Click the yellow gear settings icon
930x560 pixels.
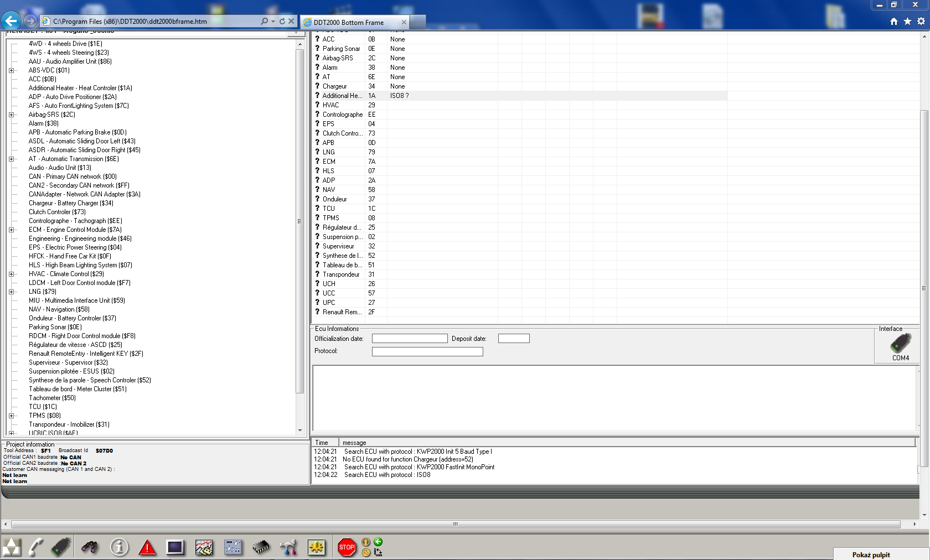tap(317, 547)
